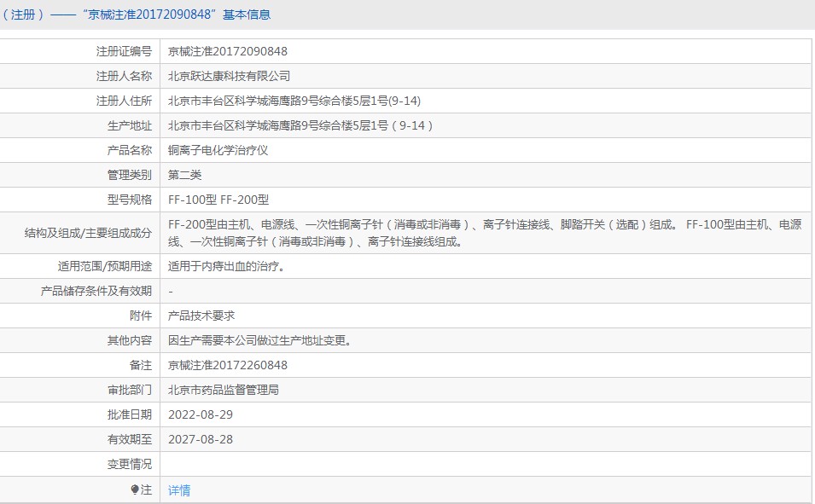Click the 注册人名称 label

click(x=124, y=77)
